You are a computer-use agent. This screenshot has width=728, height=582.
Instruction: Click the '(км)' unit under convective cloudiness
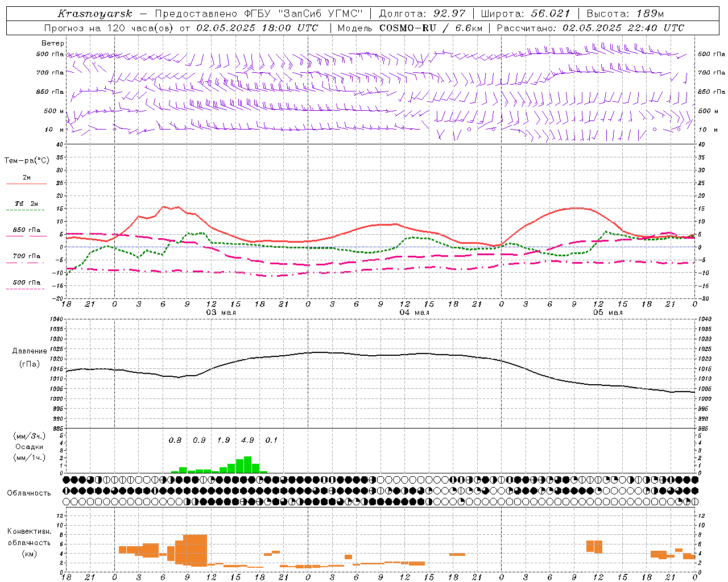click(30, 554)
